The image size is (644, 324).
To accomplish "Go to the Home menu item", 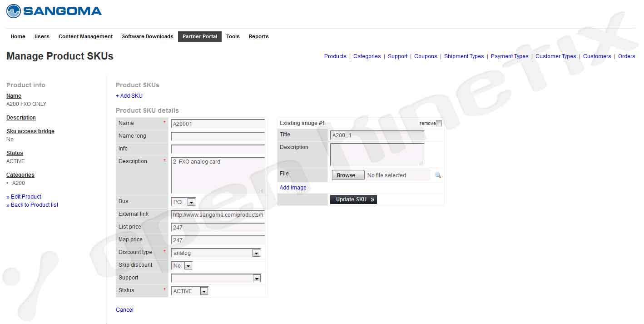I will click(18, 36).
